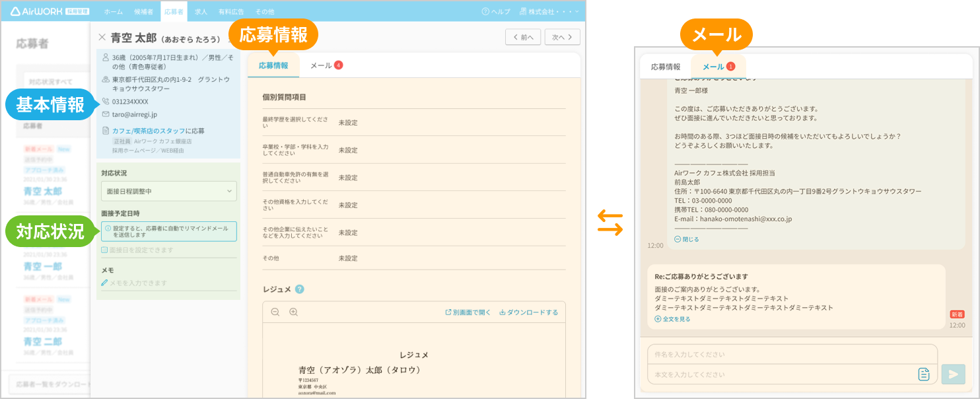Click the send paper-plane button
980x399 pixels.
953,375
